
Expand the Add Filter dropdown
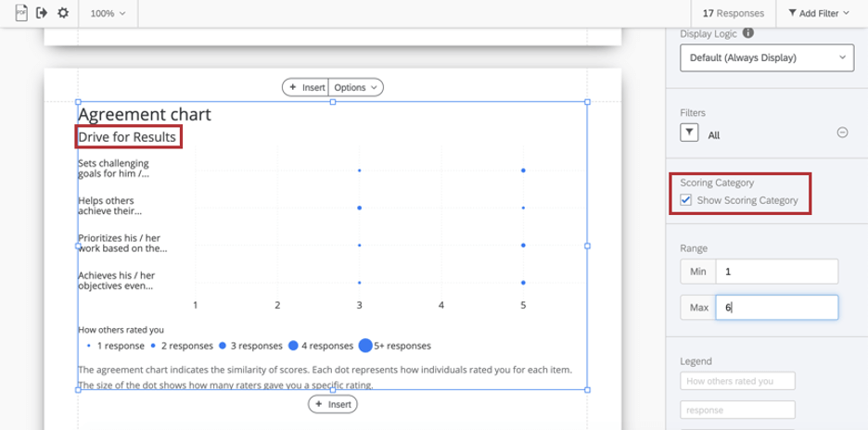tap(818, 14)
